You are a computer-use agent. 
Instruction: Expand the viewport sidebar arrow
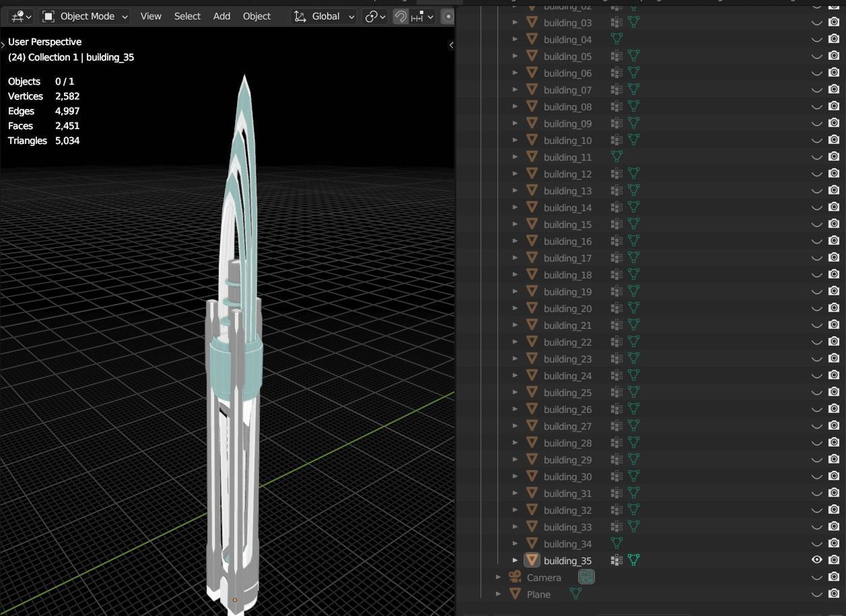point(451,45)
